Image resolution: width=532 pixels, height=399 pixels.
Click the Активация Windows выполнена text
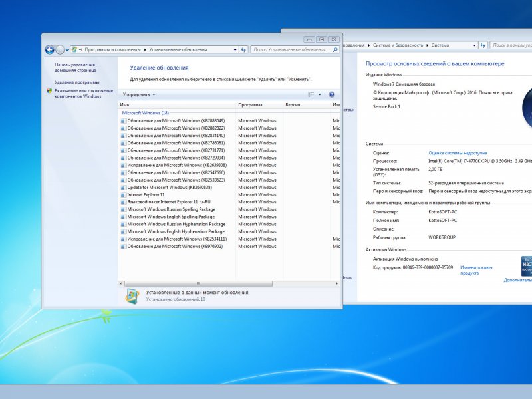tap(406, 259)
